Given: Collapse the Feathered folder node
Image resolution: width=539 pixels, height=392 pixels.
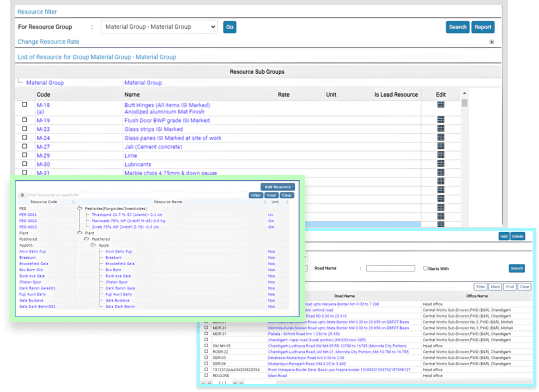Looking at the screenshot, I should pyautogui.click(x=87, y=239).
